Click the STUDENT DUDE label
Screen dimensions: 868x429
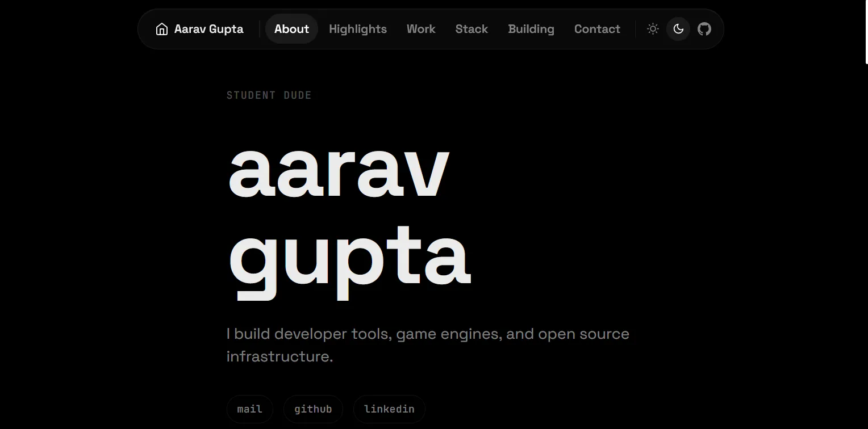tap(269, 95)
